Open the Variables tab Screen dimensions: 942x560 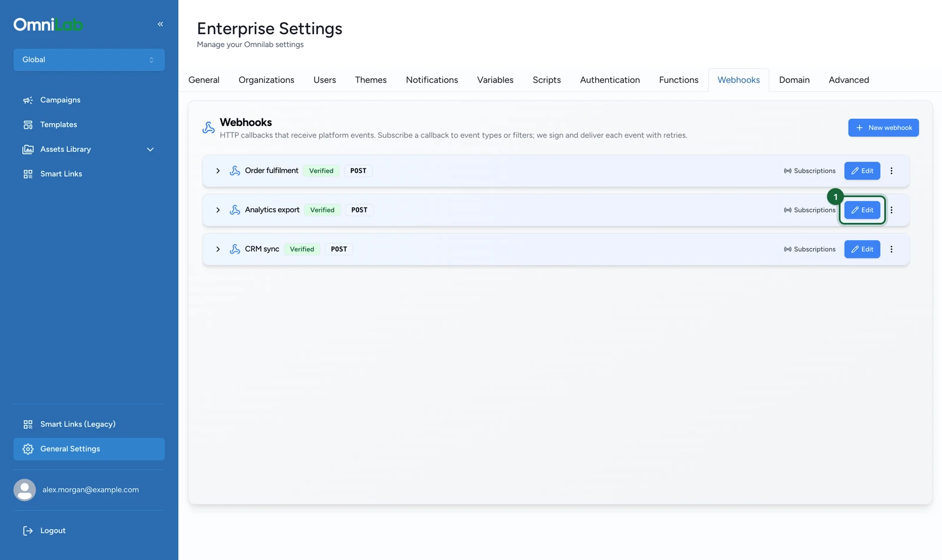(x=495, y=80)
